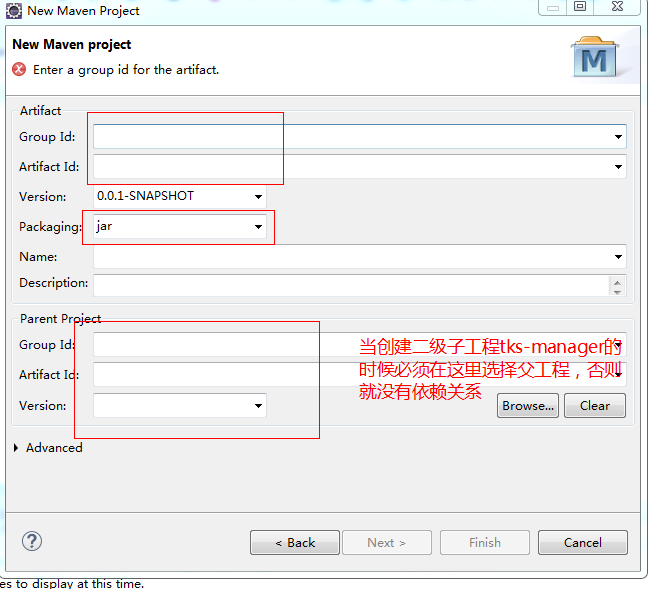Click Browse to choose parent project

(528, 406)
